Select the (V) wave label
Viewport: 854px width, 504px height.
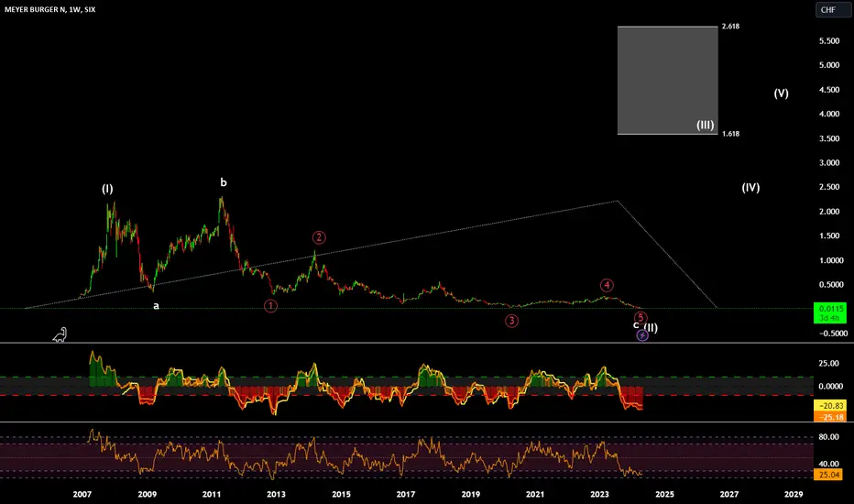click(x=781, y=93)
